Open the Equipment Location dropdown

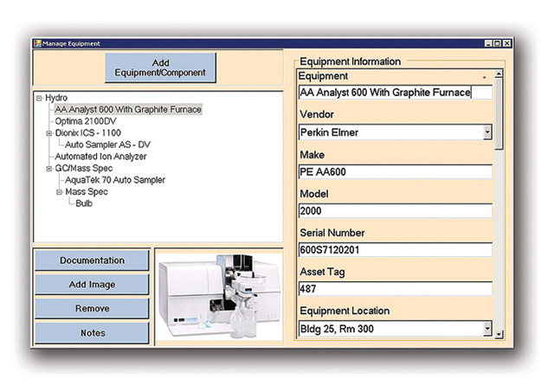[x=487, y=329]
